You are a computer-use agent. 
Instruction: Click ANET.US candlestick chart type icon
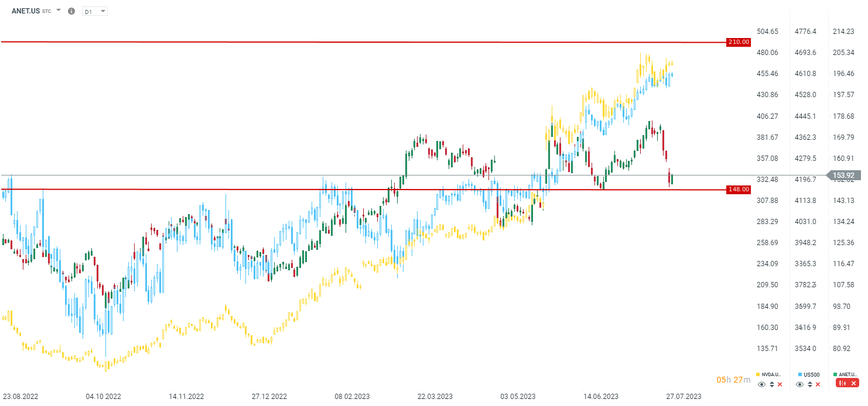pos(843,383)
